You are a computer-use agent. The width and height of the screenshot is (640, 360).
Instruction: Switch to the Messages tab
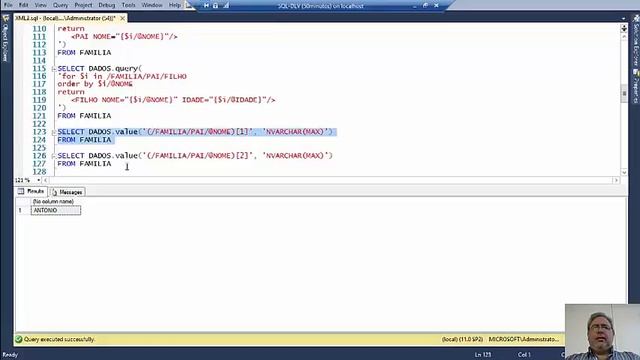(67, 192)
